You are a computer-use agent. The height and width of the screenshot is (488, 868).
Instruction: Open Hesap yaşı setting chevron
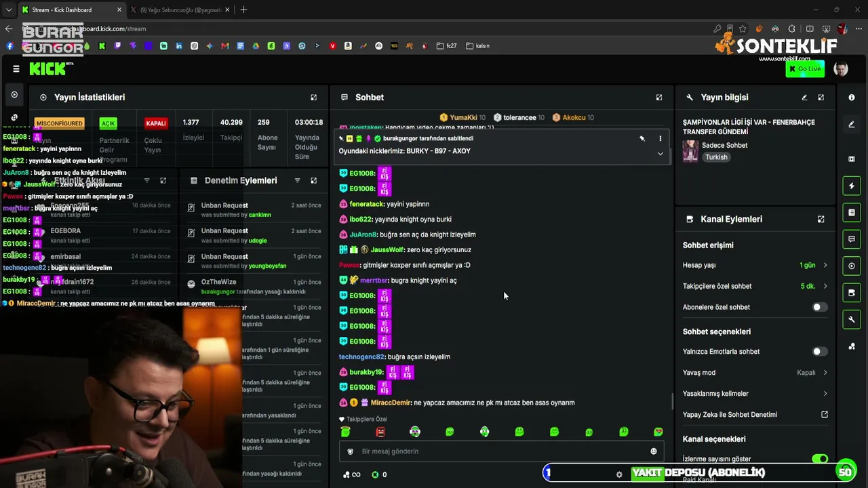click(x=825, y=265)
